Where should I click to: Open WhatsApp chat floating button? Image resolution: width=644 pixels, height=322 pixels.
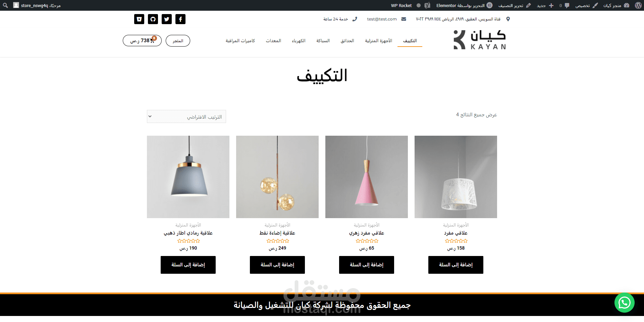[624, 303]
